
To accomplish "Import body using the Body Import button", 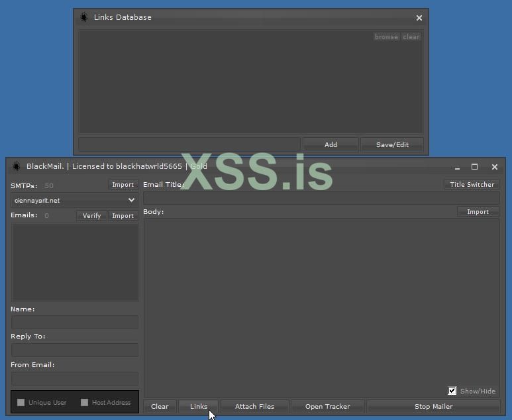I will coord(478,212).
